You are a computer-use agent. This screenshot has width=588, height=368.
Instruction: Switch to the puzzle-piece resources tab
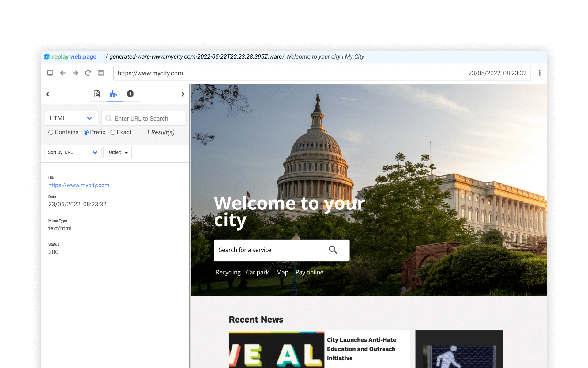(x=114, y=94)
